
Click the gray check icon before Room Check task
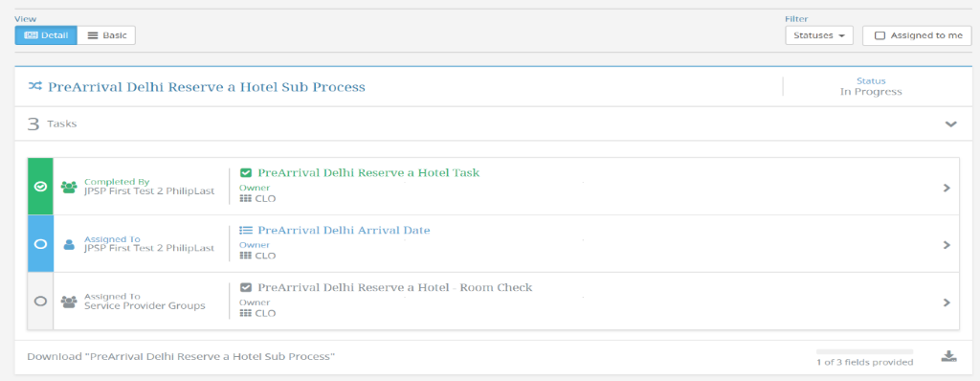246,288
